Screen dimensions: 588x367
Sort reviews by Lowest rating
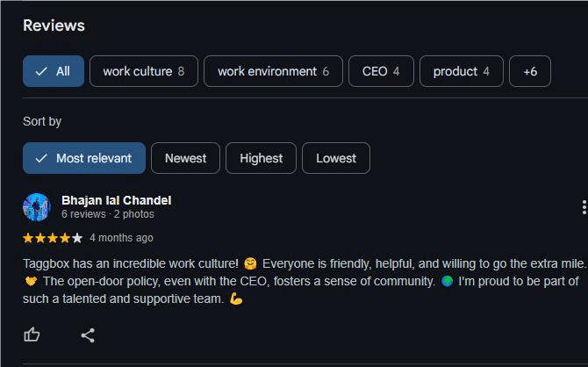tap(336, 158)
